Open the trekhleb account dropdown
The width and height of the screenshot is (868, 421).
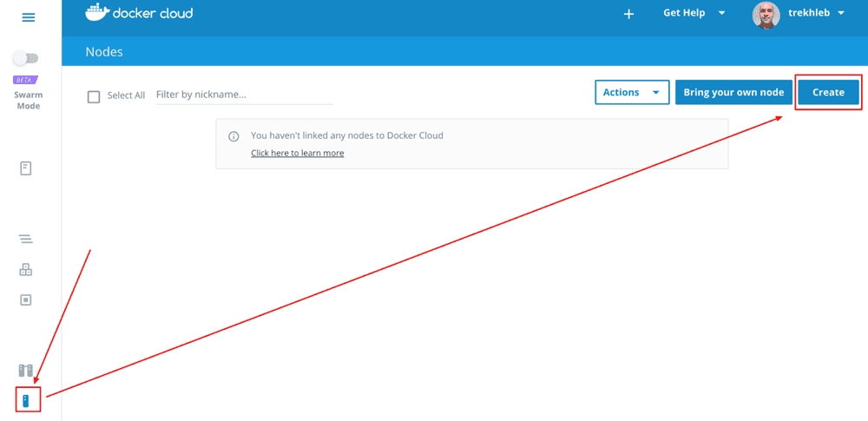tap(817, 13)
